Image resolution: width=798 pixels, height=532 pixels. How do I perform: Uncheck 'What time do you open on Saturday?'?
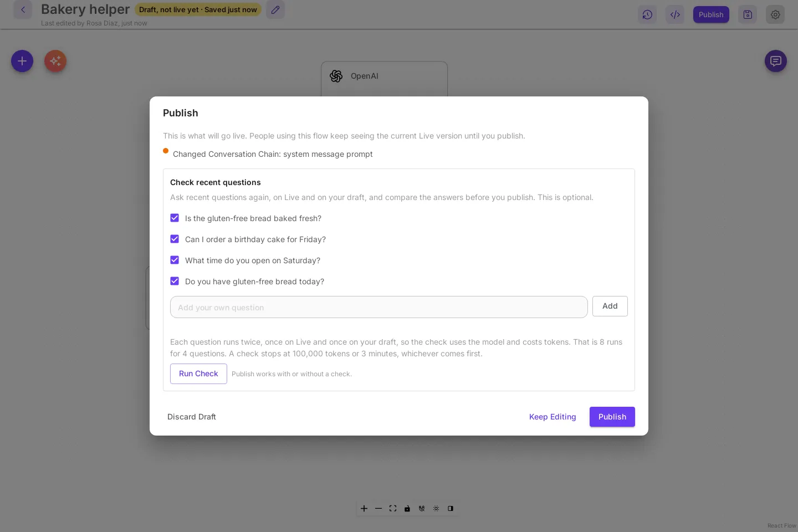click(175, 260)
